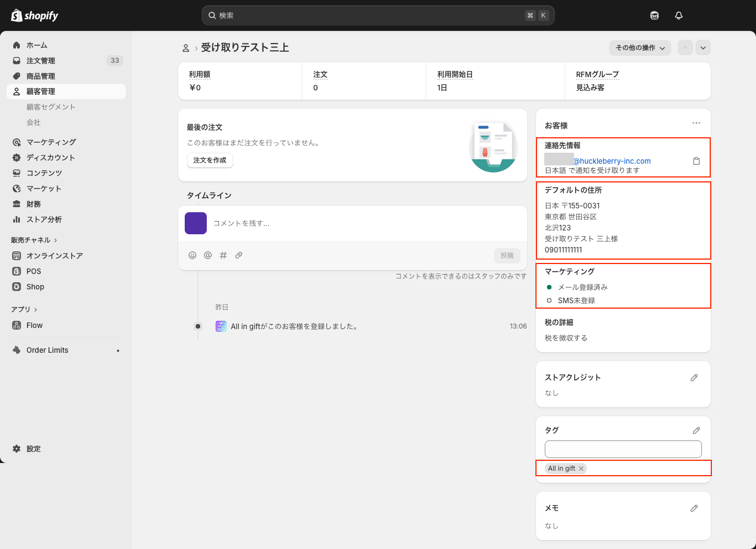The image size is (756, 549).
Task: Open 注文管理 in the sidebar
Action: click(x=66, y=61)
